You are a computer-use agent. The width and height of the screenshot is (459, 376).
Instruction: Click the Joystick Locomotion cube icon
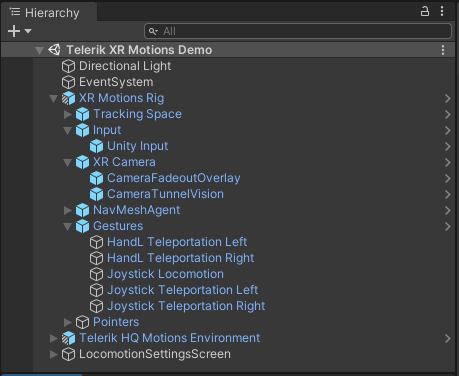96,274
